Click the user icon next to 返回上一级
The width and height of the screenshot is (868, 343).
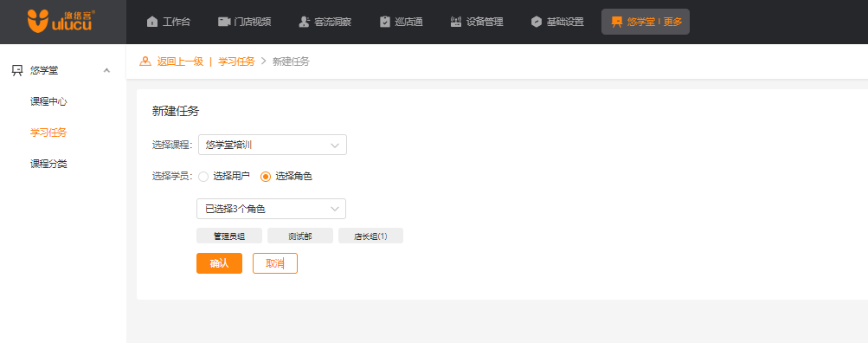click(x=145, y=61)
